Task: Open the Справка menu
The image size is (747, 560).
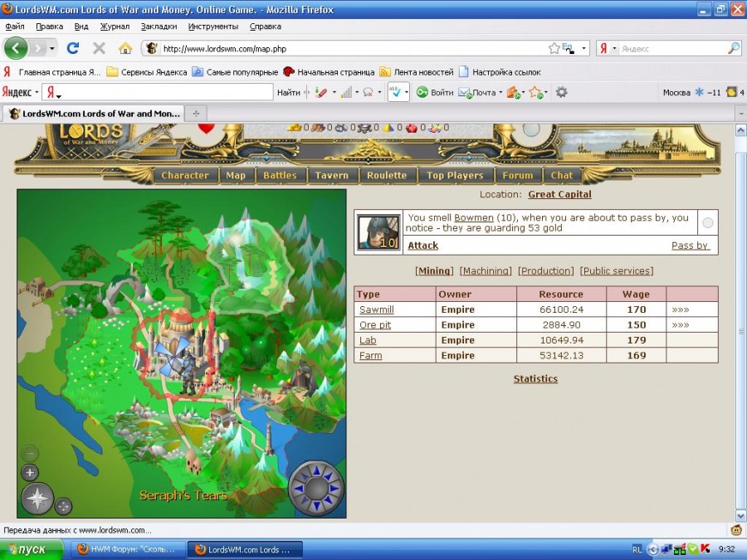Action: [x=266, y=27]
